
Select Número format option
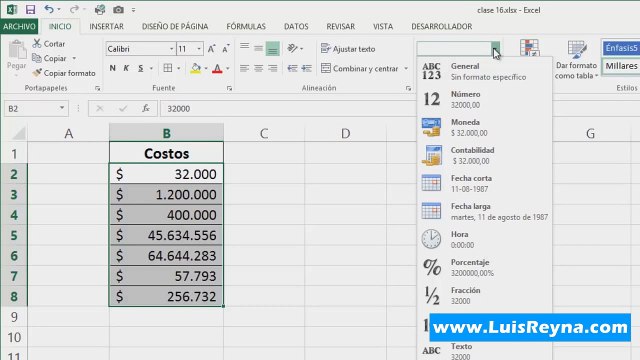point(484,100)
